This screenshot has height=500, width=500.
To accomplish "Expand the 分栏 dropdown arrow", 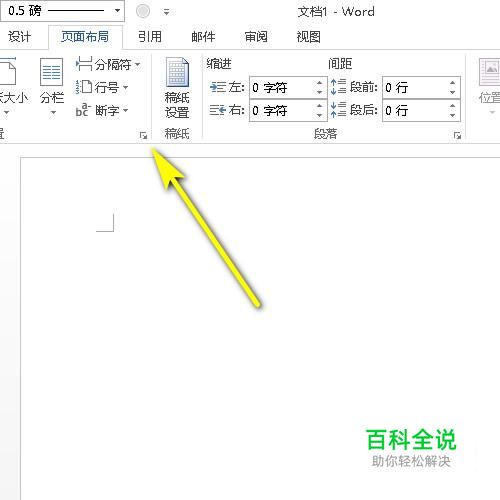I will point(53,113).
